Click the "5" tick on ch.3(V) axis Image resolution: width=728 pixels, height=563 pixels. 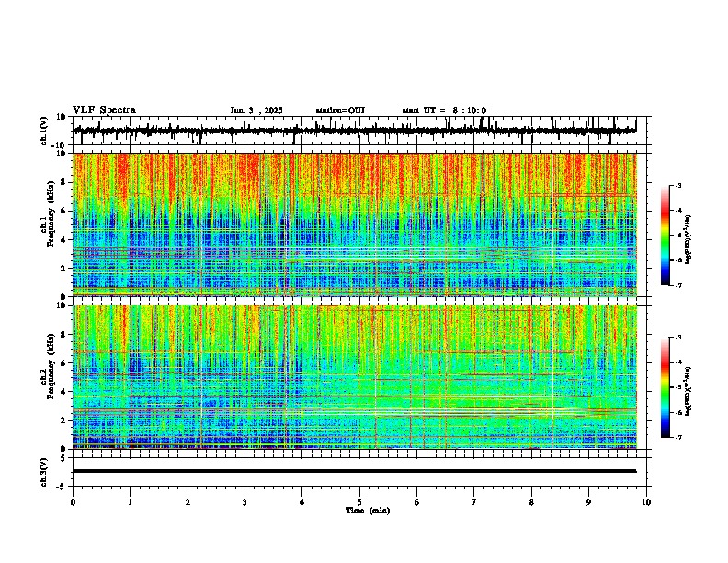point(63,458)
